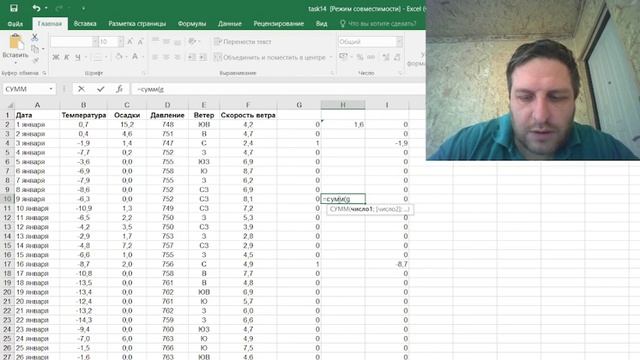Screen dimensions: 640x360
Task: Open the Вид ribbon tab
Action: coord(321,24)
